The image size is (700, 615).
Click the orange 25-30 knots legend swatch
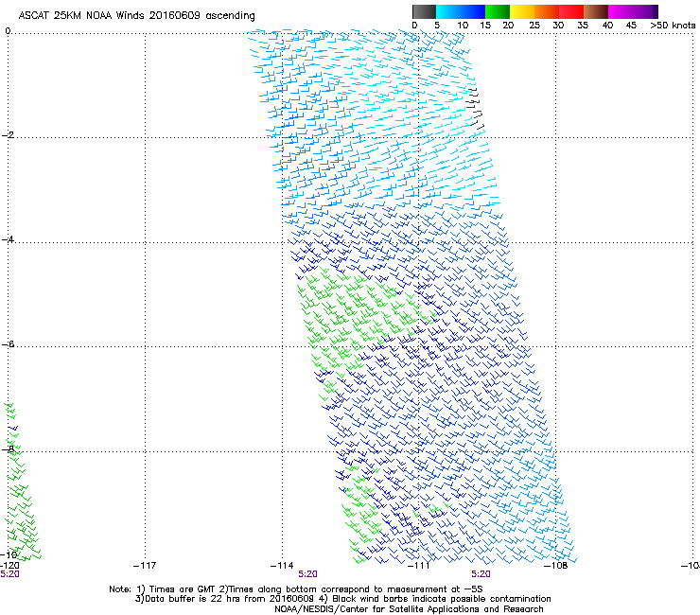(x=547, y=11)
